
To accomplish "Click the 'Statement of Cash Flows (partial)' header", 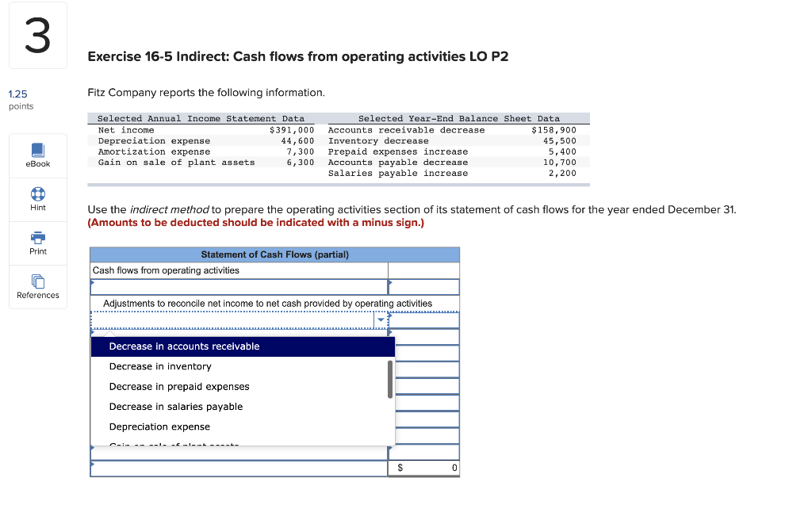I will point(275,254).
